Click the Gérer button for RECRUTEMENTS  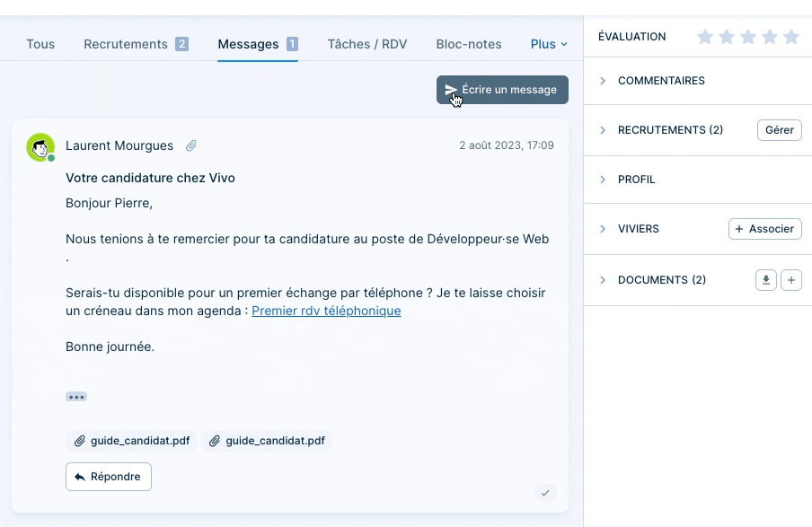(x=779, y=129)
